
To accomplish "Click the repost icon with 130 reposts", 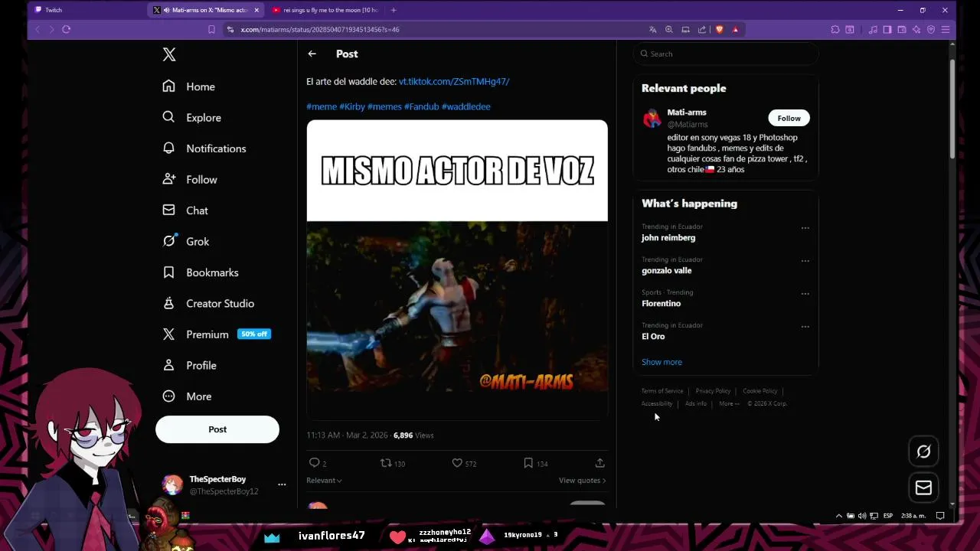I will pyautogui.click(x=386, y=463).
